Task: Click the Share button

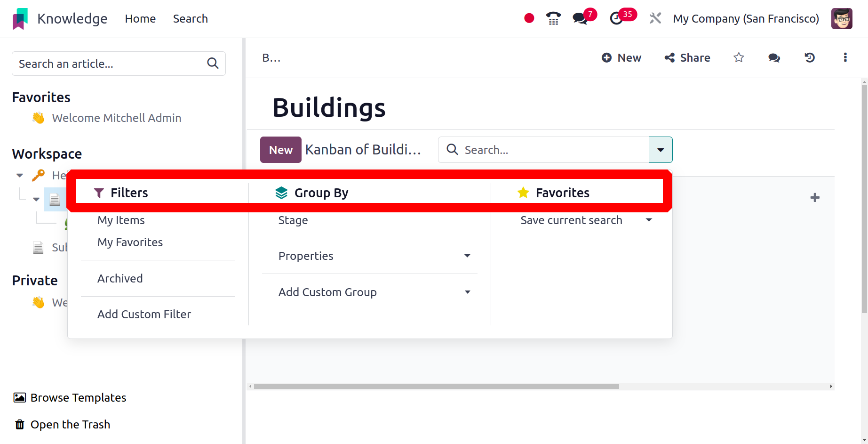Action: 687,57
